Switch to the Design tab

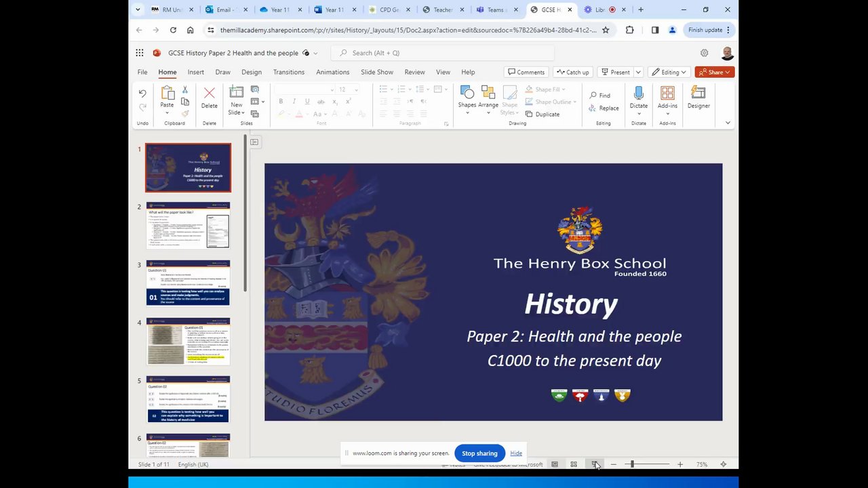[x=252, y=72]
